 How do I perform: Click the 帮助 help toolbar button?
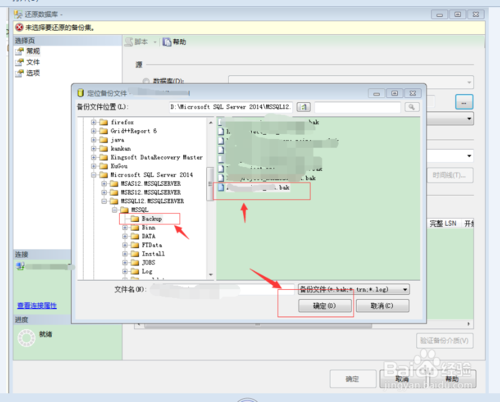174,42
